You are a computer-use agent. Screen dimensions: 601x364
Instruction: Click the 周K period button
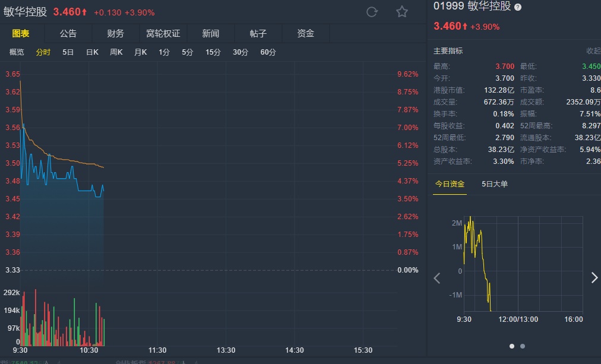point(116,52)
